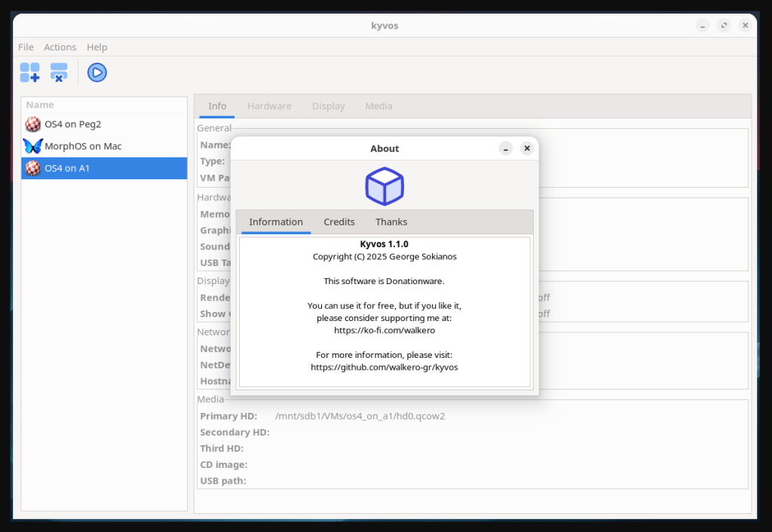Close the About dialog
This screenshot has width=772, height=532.
[x=527, y=148]
